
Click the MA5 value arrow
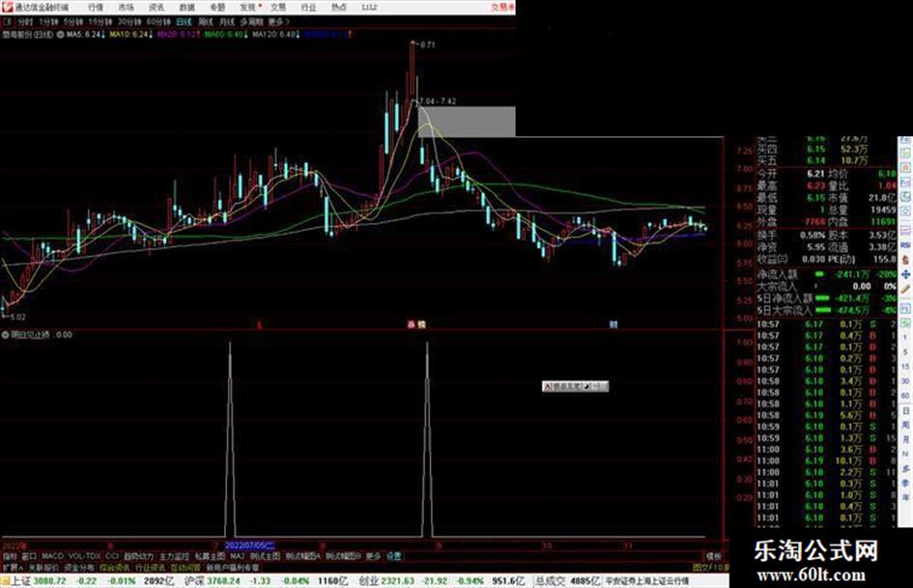[x=103, y=35]
